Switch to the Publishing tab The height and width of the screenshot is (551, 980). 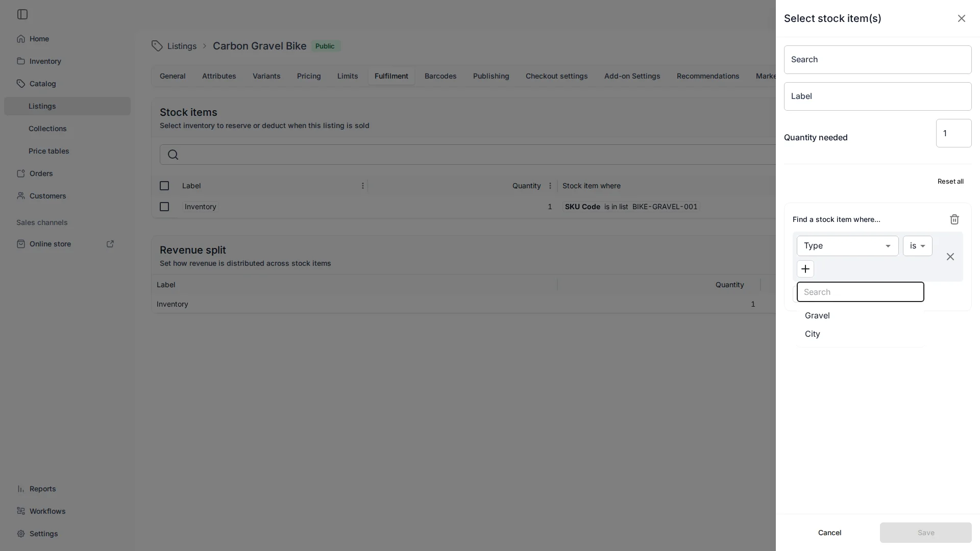point(491,76)
